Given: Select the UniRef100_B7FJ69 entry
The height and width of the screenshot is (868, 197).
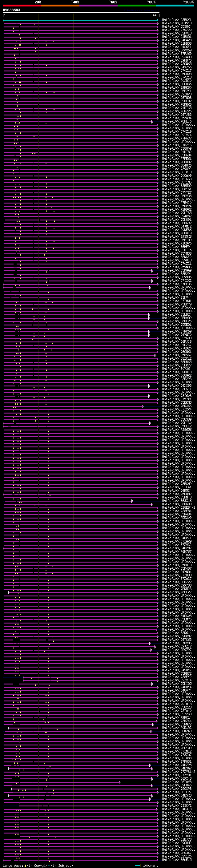Looking at the screenshot, I should coord(177,54).
